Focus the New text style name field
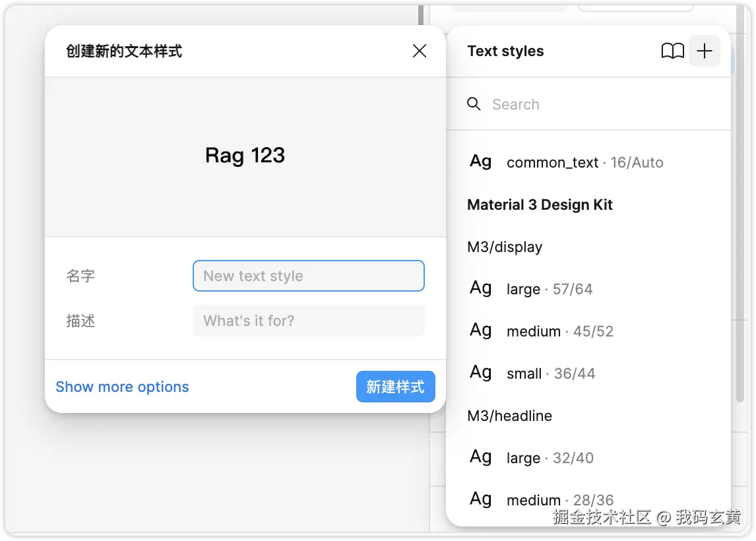 click(x=308, y=276)
